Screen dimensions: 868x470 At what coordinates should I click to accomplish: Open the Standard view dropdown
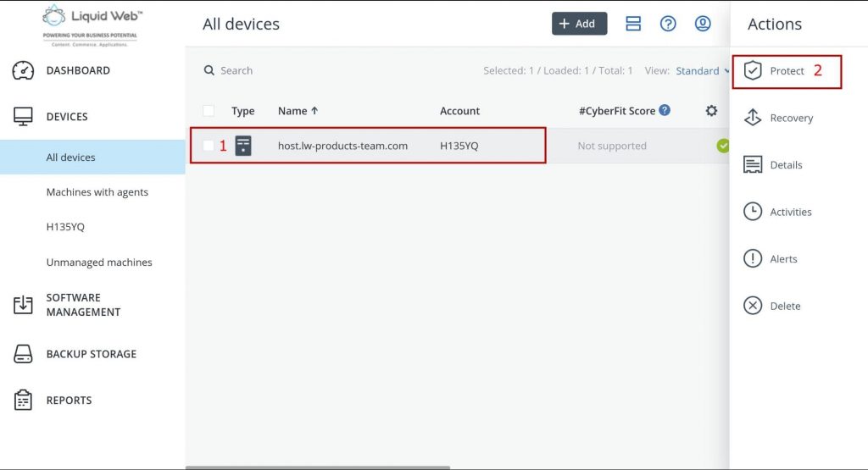(x=702, y=71)
